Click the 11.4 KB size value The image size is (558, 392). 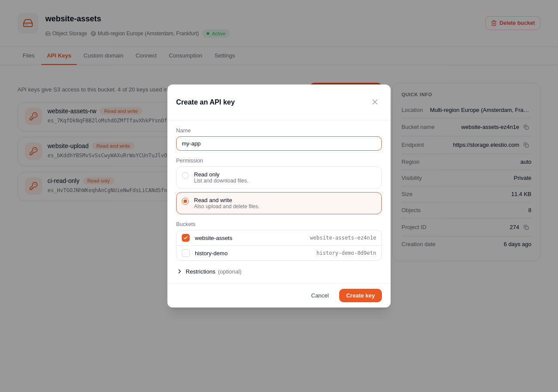coord(521,194)
